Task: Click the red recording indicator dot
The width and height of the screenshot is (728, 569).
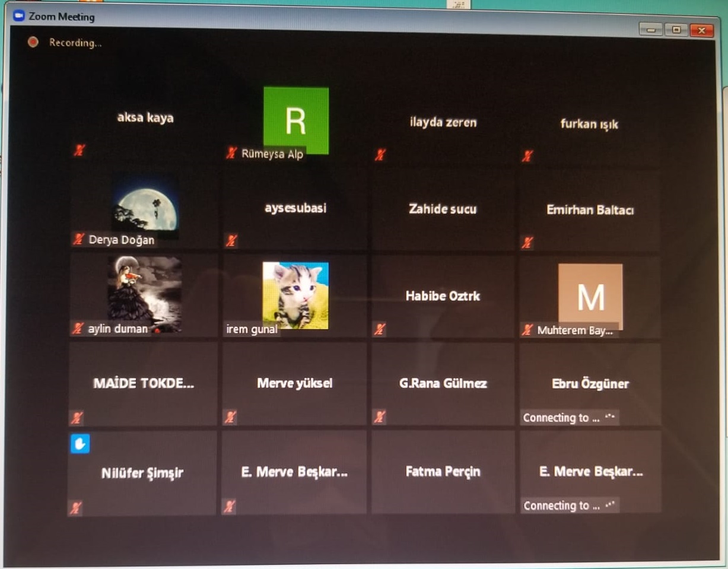Action: click(x=33, y=42)
